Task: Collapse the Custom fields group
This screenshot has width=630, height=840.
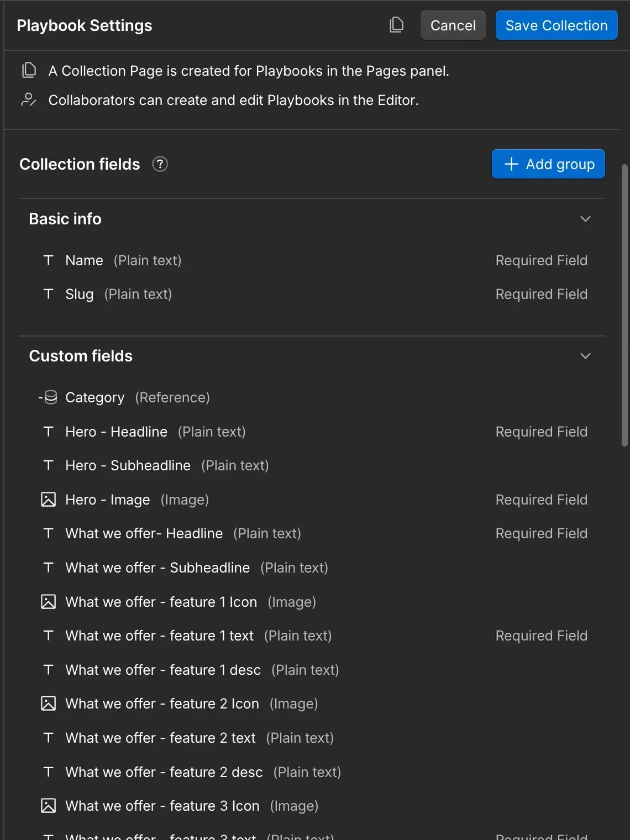Action: [x=585, y=356]
